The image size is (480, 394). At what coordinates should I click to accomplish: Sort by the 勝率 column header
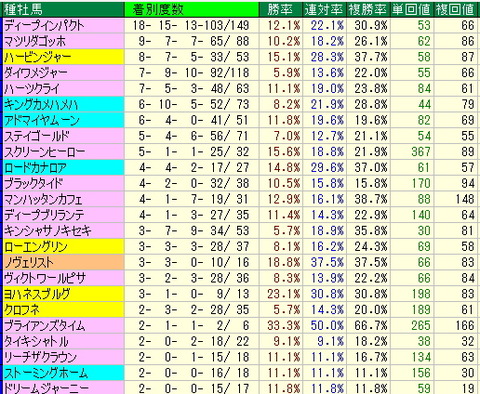coord(280,9)
